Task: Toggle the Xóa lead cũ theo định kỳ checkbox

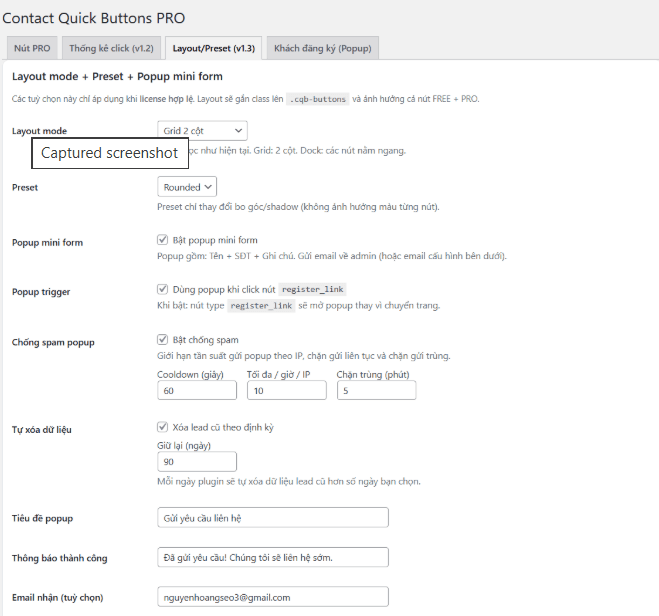Action: (x=163, y=427)
